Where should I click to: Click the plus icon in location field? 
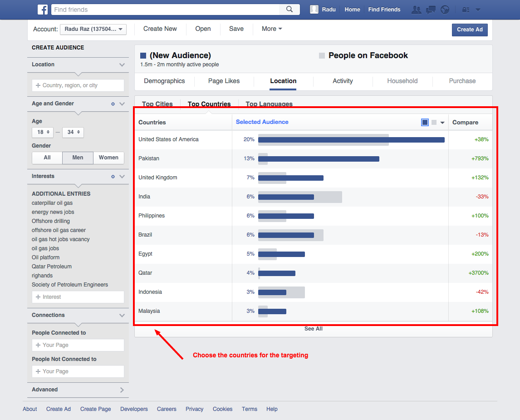click(38, 85)
